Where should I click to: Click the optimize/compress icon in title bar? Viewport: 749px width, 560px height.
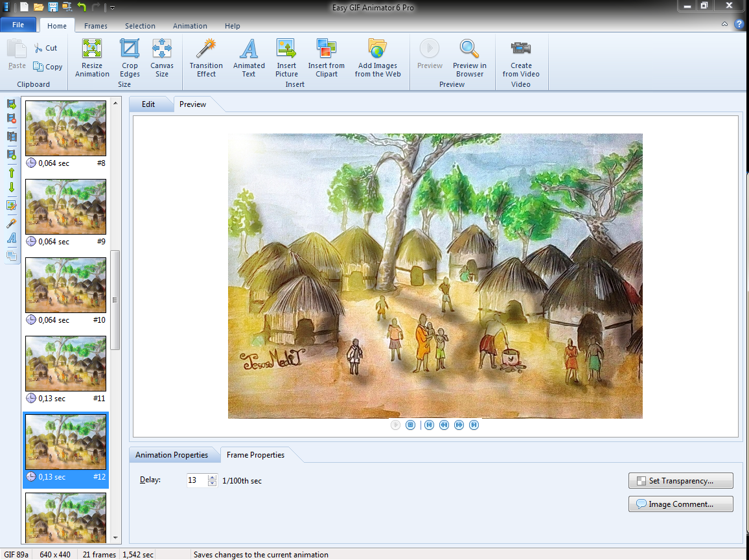pos(67,7)
